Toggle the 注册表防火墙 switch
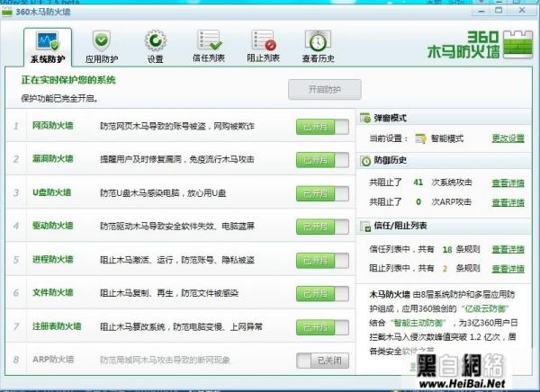The image size is (540, 392). coord(322,326)
